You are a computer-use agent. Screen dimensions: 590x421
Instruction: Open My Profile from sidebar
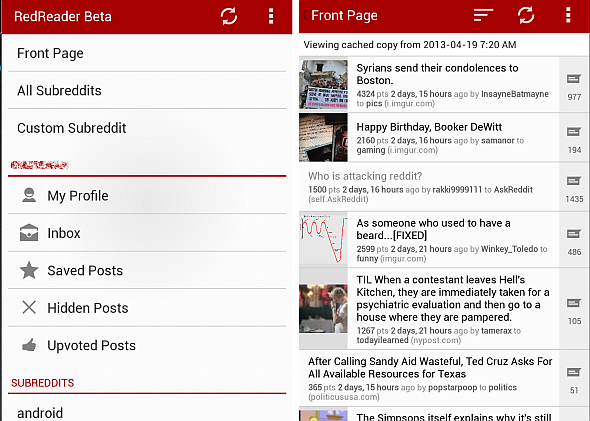click(147, 196)
